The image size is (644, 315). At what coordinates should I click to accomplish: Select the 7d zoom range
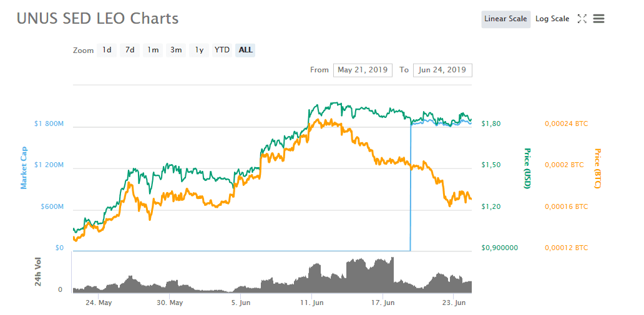(130, 50)
